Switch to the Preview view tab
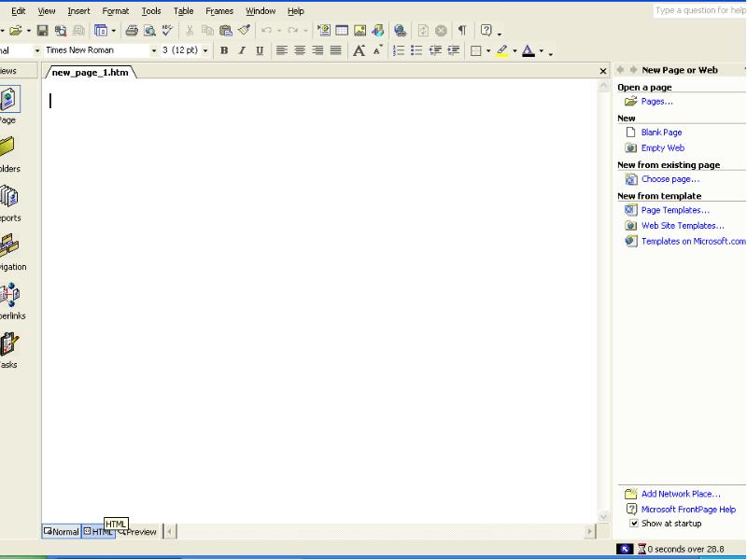The height and width of the screenshot is (560, 747). (x=140, y=532)
